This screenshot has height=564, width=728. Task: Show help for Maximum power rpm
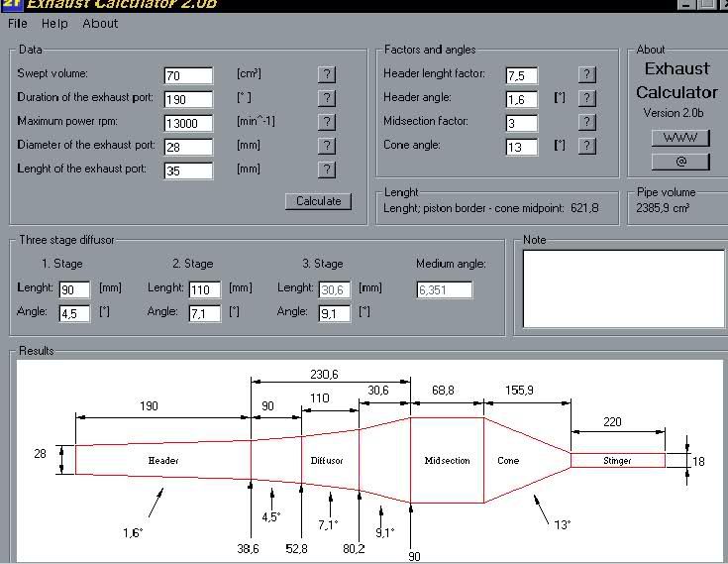(327, 122)
